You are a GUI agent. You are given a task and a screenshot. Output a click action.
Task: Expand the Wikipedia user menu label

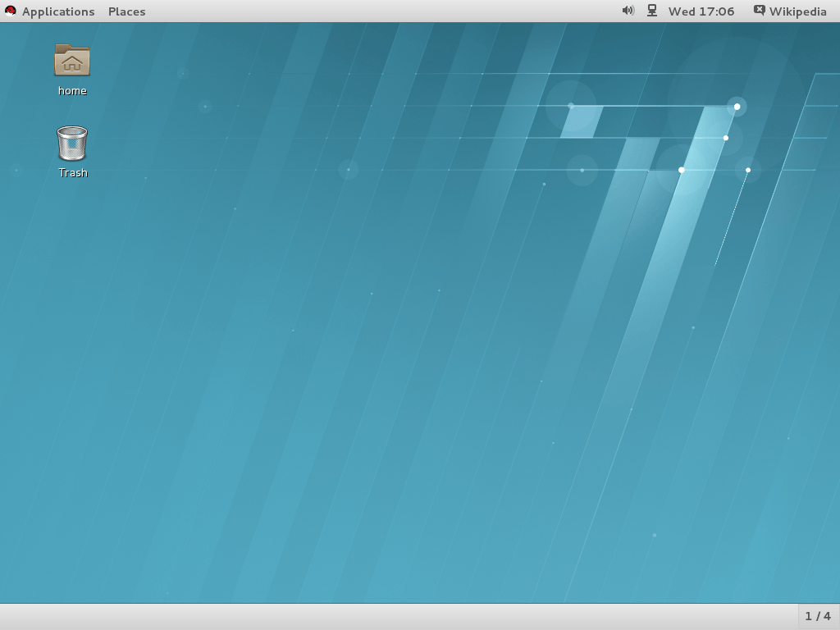click(797, 11)
